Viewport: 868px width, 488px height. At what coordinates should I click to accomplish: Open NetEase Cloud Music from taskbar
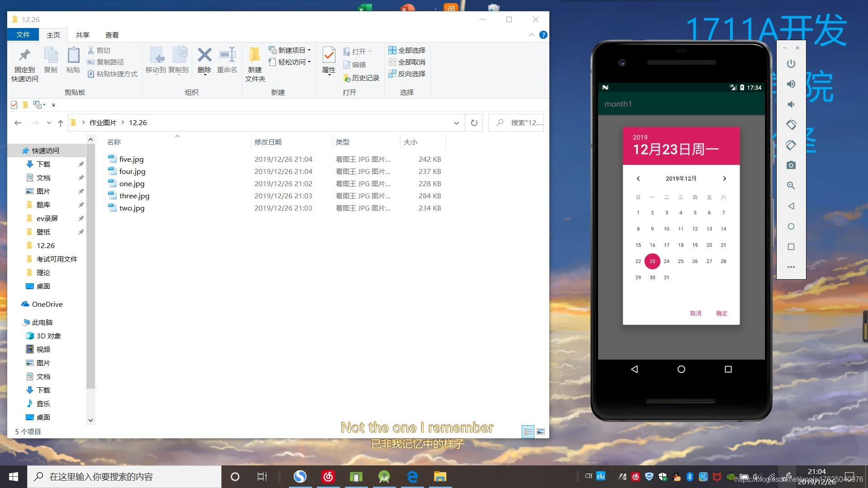[328, 477]
